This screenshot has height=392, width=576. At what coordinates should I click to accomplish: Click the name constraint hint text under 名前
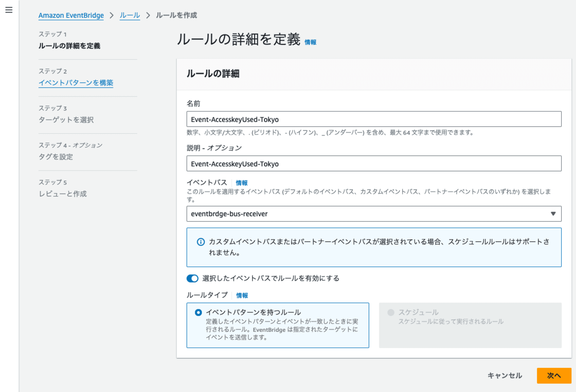coord(330,133)
